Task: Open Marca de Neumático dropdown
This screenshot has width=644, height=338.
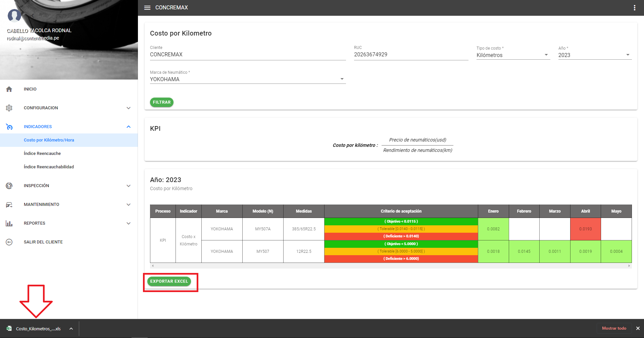Action: [x=247, y=79]
